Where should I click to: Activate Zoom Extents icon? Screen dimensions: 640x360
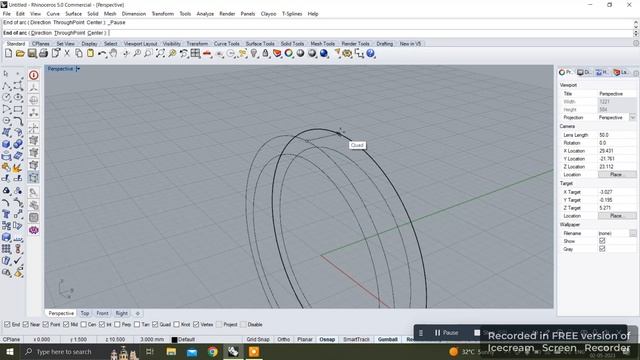tap(160, 53)
